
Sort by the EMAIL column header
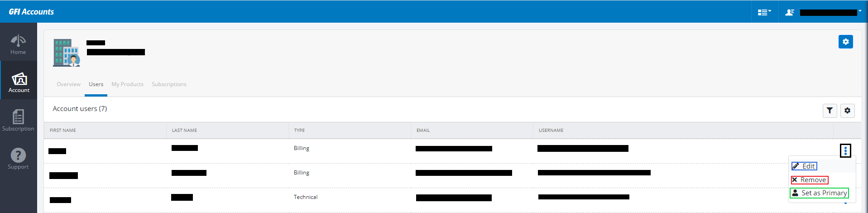point(423,131)
